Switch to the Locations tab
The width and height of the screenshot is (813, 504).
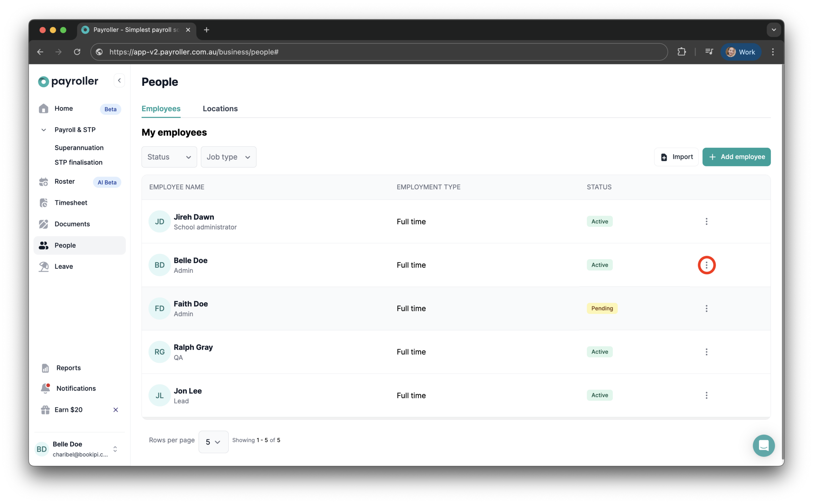(220, 109)
